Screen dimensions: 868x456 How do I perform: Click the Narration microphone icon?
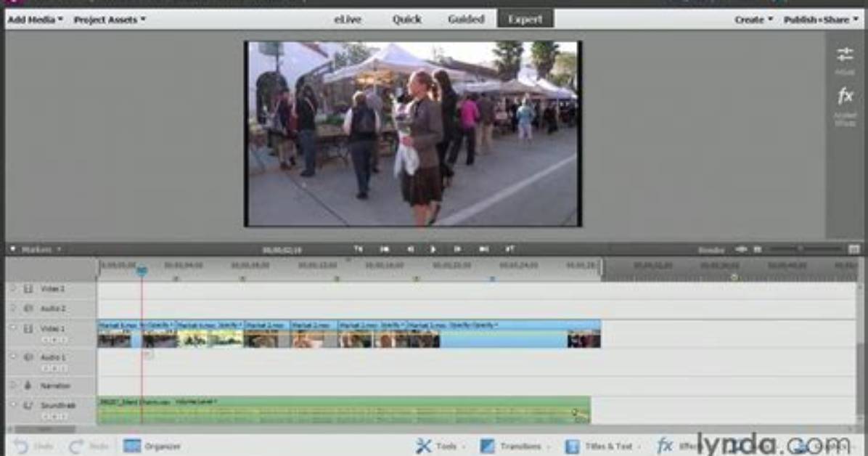[28, 385]
